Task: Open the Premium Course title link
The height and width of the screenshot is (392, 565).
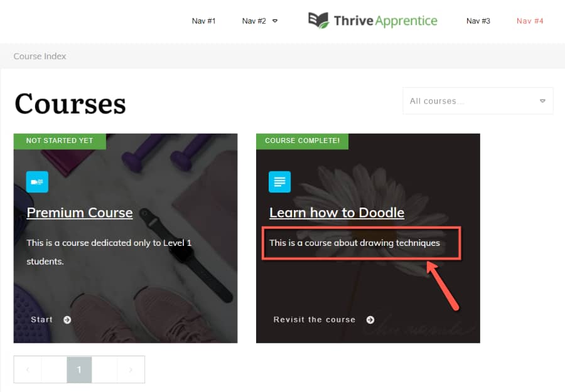Action: pyautogui.click(x=80, y=213)
